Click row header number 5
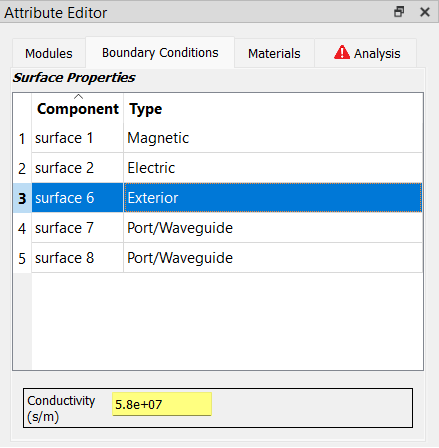Image resolution: width=439 pixels, height=448 pixels. coord(22,258)
